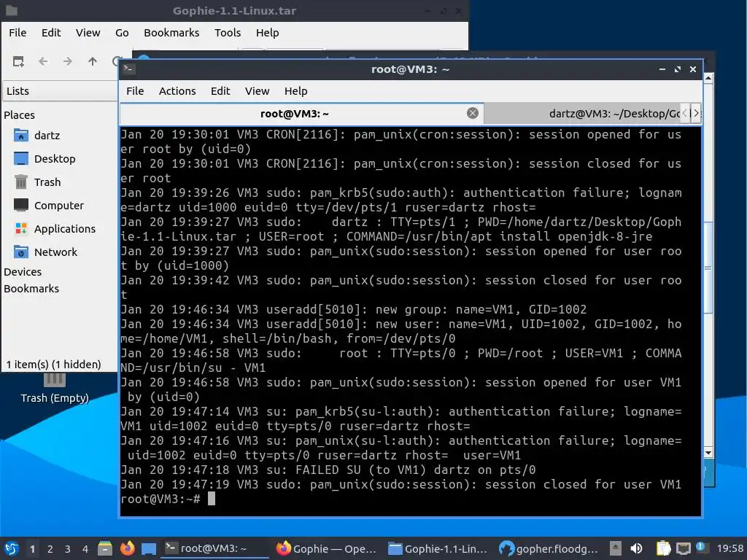Click the file manager status bar item count
Image resolution: width=747 pixels, height=560 pixels.
tap(53, 365)
